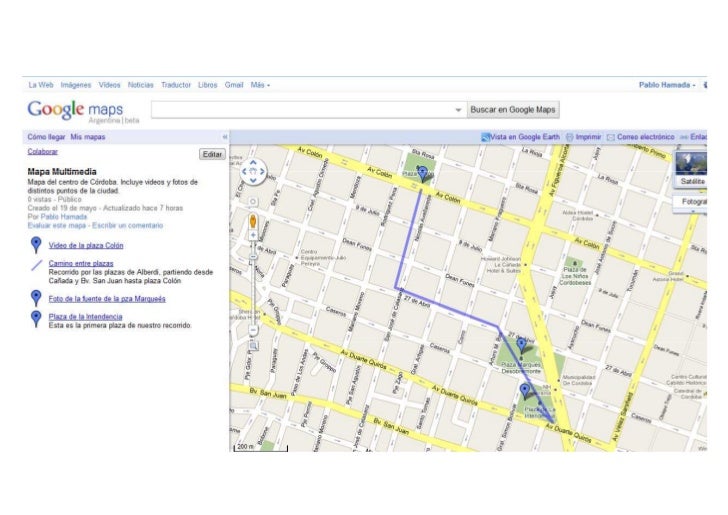
Task: Collapse the left panel with the double chevron
Action: 225,137
